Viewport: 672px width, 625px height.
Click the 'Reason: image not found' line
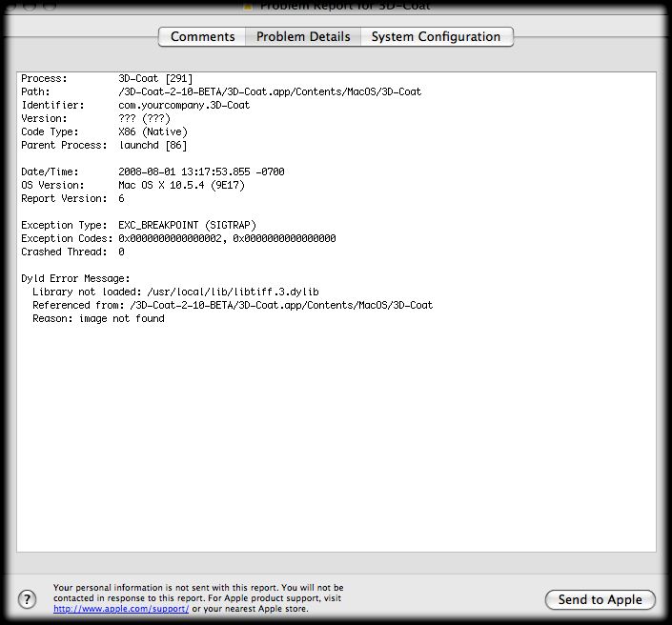click(98, 318)
